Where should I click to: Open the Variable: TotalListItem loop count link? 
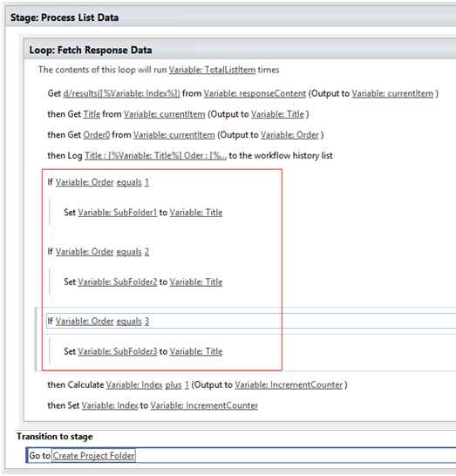pos(212,70)
